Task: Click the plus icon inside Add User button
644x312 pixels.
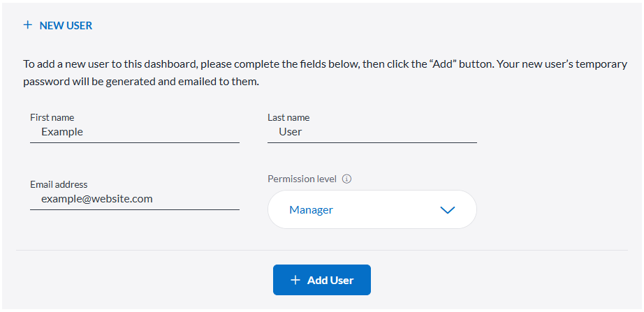Action: tap(295, 280)
